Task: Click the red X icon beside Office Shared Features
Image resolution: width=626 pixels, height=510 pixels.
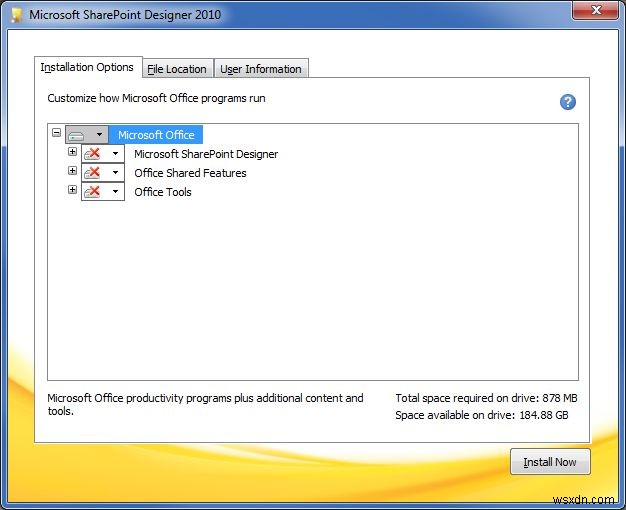Action: click(92, 173)
